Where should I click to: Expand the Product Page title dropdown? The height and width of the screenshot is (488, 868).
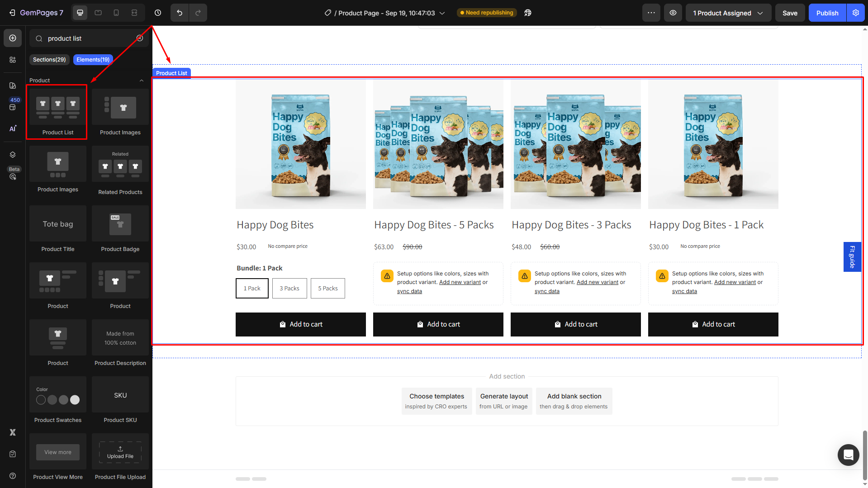[442, 13]
